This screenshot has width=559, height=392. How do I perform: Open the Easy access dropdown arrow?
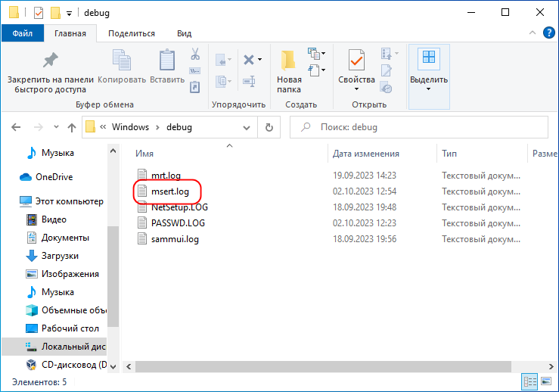coord(323,70)
